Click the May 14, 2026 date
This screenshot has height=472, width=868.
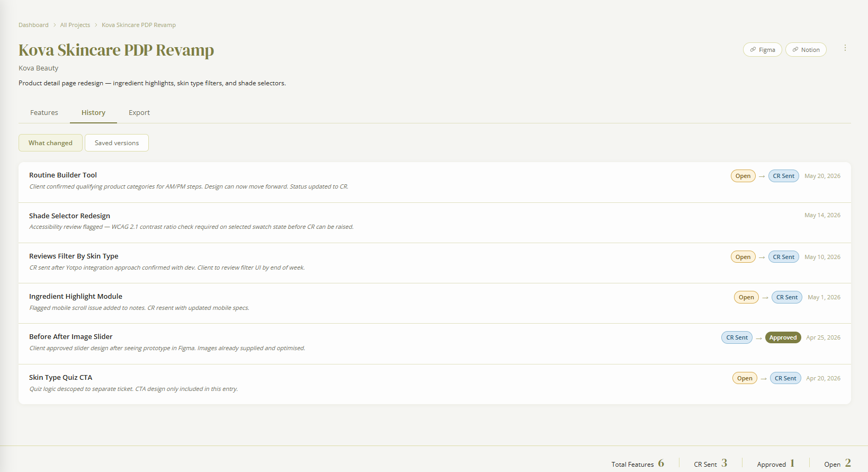click(x=822, y=215)
